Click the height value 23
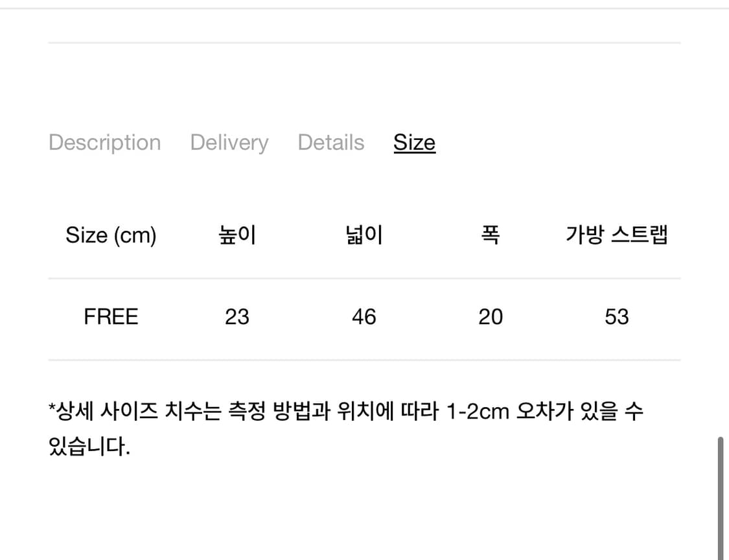The height and width of the screenshot is (560, 729). (x=237, y=316)
